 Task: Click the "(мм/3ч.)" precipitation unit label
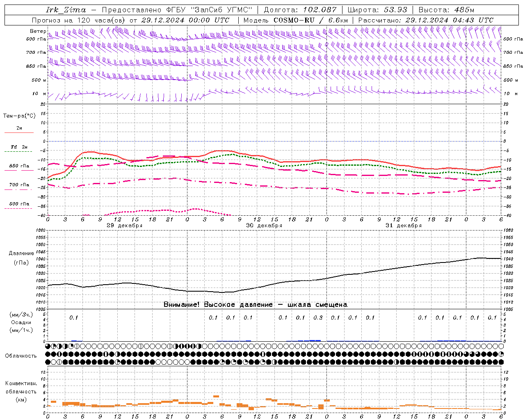tap(21, 315)
